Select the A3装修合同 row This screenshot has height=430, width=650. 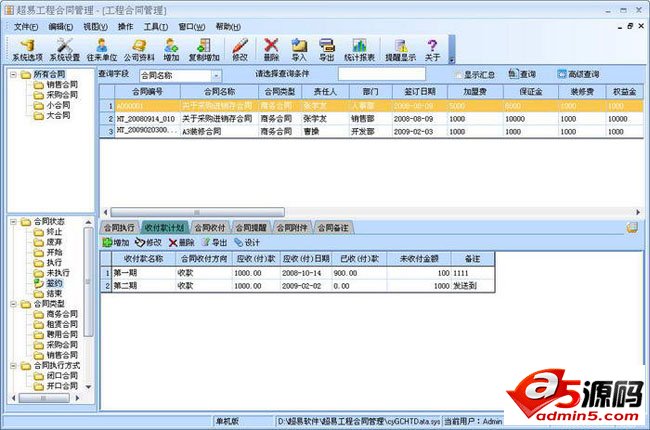371,131
